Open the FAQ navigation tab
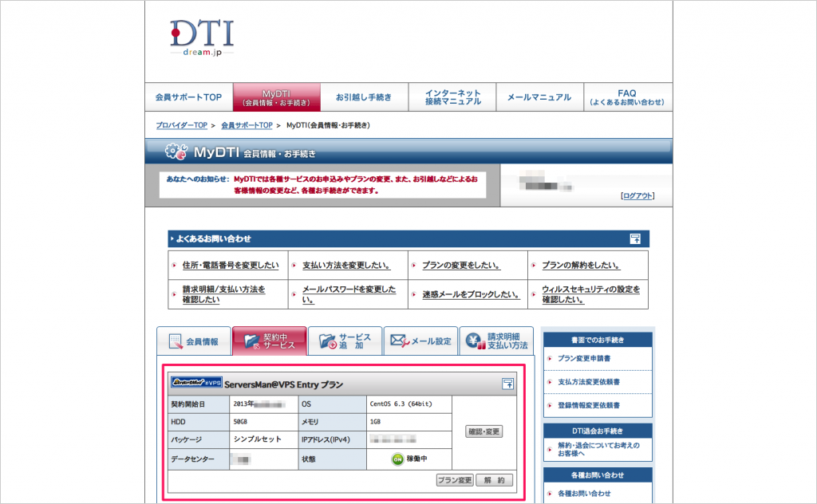The height and width of the screenshot is (504, 817). pos(627,97)
